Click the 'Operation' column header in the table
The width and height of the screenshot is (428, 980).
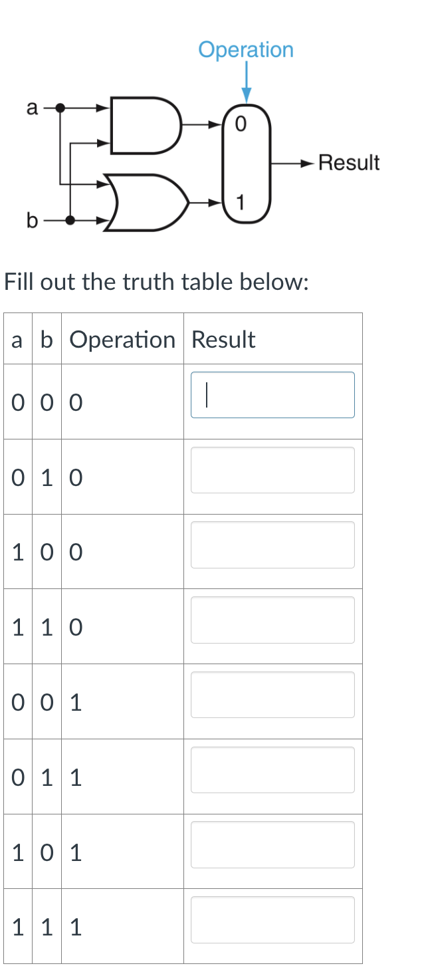(122, 339)
